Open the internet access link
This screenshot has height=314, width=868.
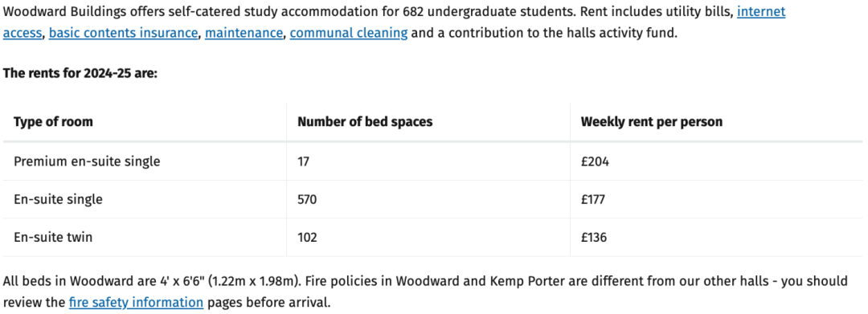[x=760, y=11]
